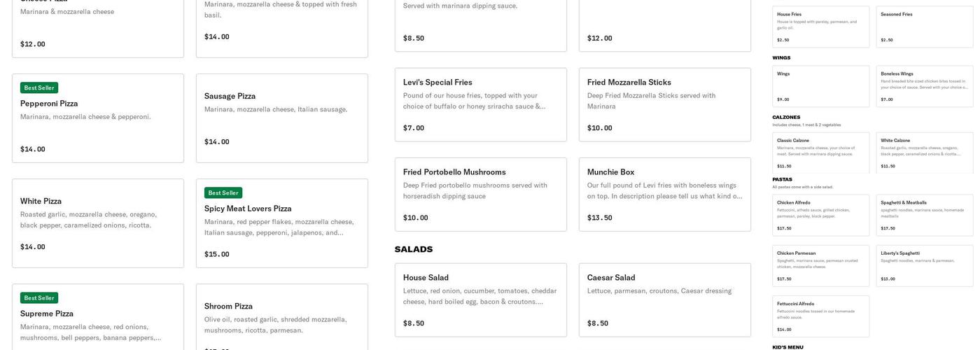The image size is (980, 350).
Task: Choose Fried Portobello Mushrooms
Action: click(480, 194)
